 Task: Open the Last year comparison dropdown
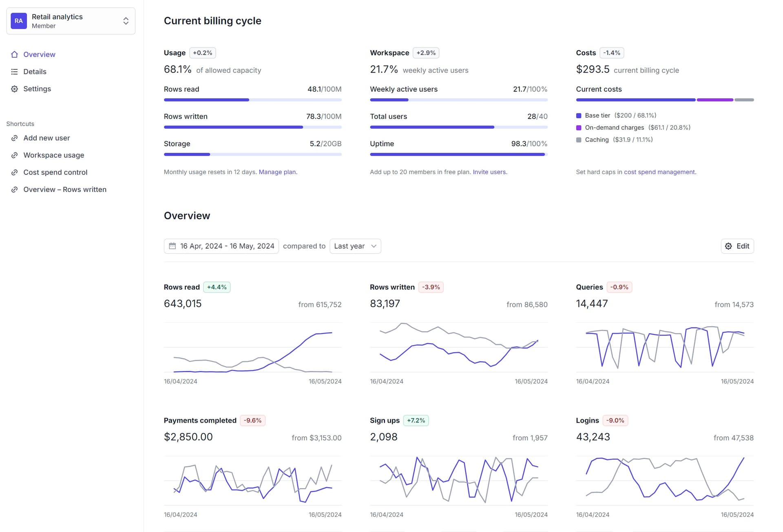point(355,246)
